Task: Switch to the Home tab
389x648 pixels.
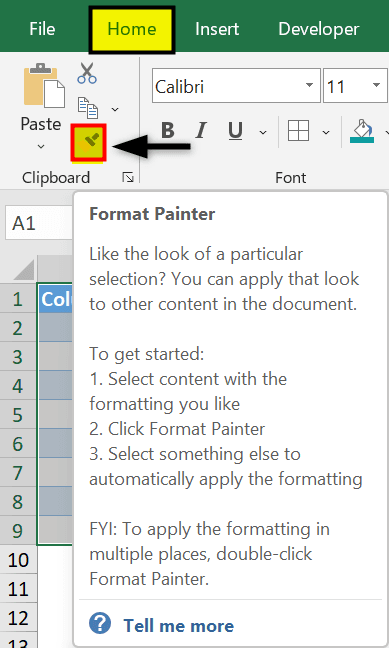Action: (132, 29)
